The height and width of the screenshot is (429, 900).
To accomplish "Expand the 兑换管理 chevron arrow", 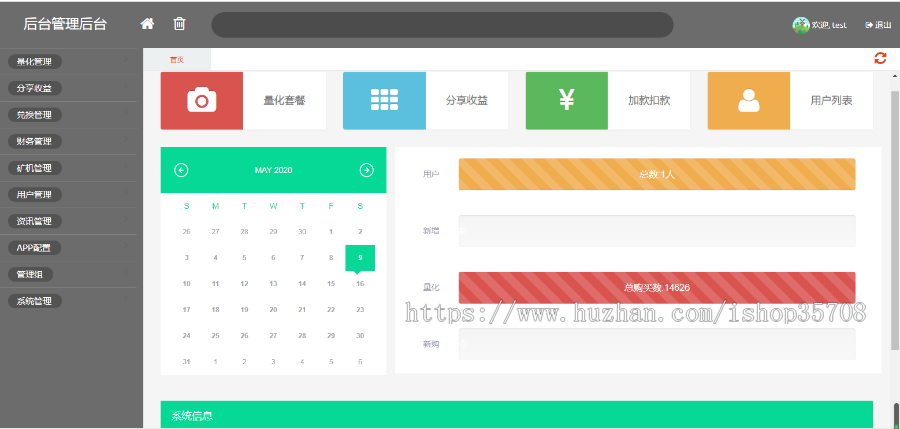I will click(x=126, y=113).
